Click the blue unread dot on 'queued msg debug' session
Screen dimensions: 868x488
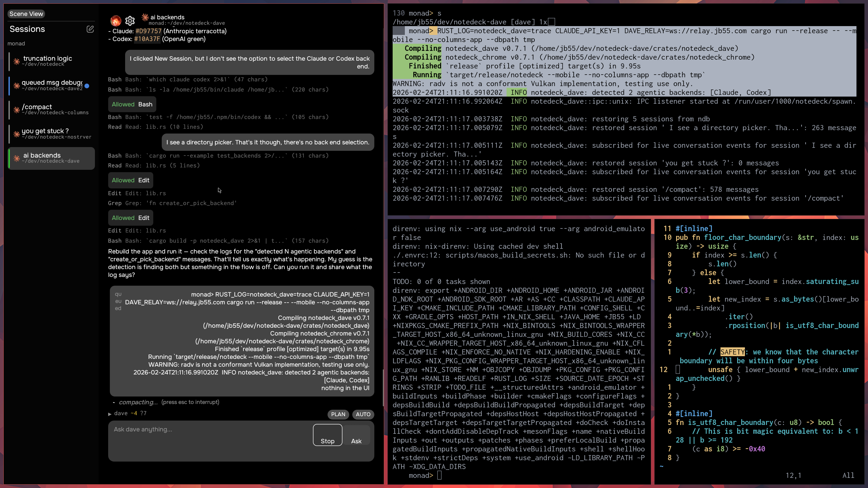click(87, 86)
